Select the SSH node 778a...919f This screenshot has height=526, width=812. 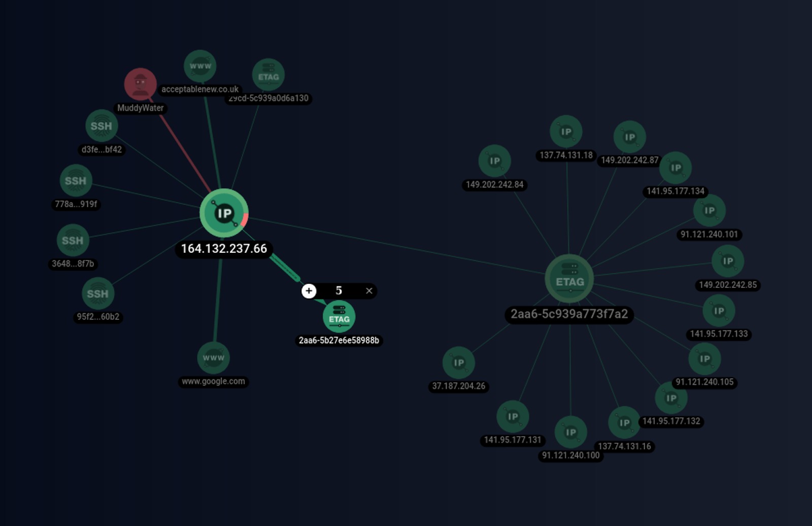coord(76,181)
